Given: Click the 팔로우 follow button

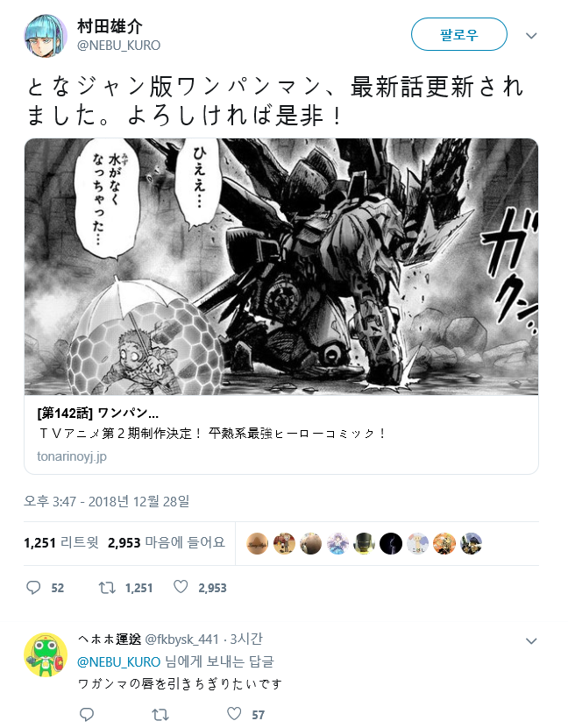Looking at the screenshot, I should 458,34.
